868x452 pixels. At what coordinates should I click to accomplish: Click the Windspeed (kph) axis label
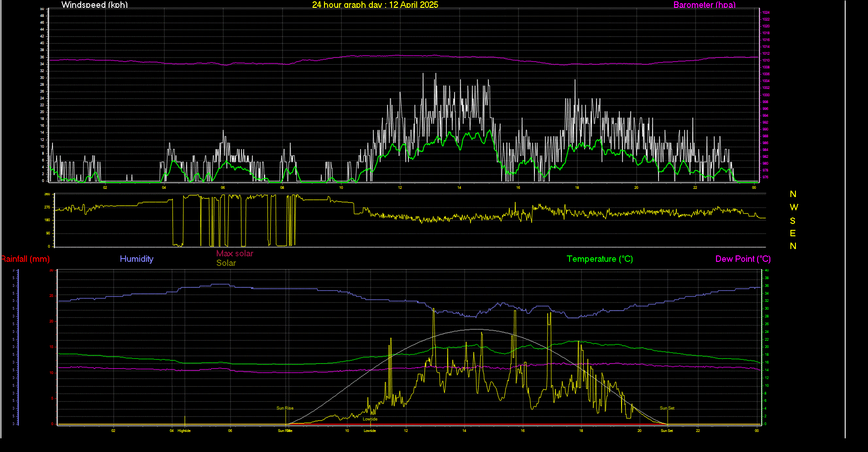pyautogui.click(x=94, y=5)
